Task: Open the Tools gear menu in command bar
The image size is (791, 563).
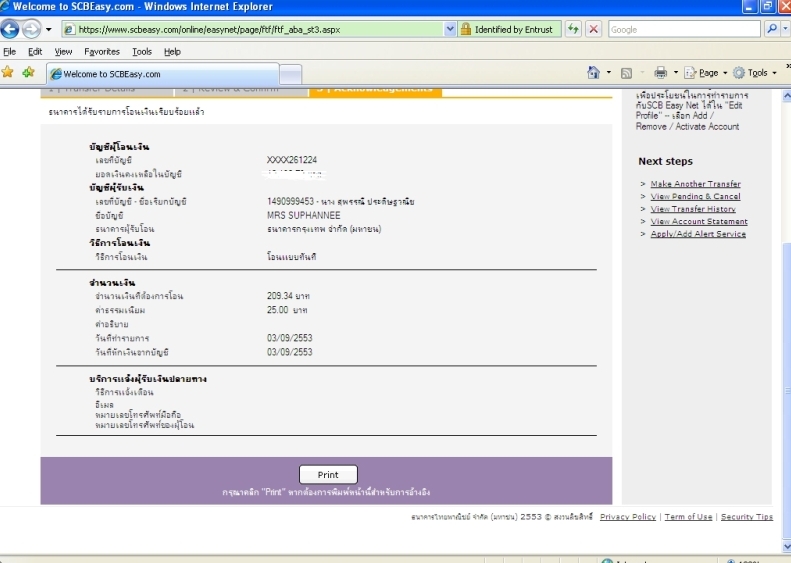Action: 754,73
